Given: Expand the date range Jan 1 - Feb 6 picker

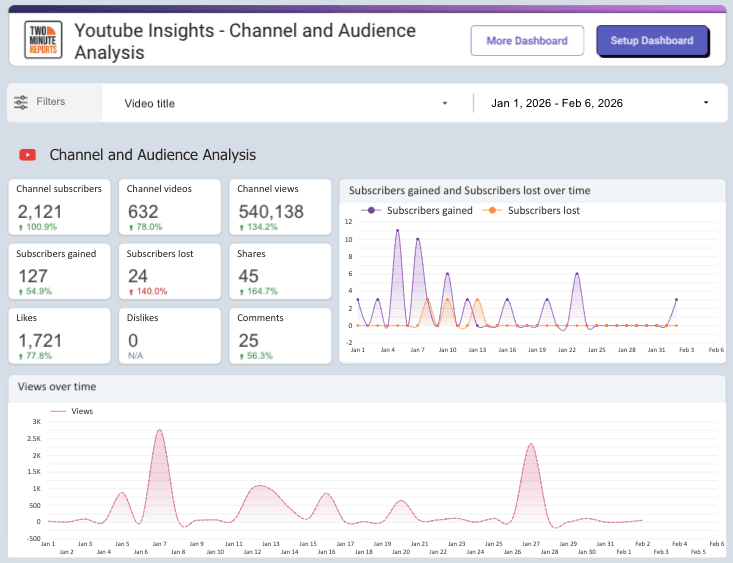Looking at the screenshot, I should (x=600, y=103).
